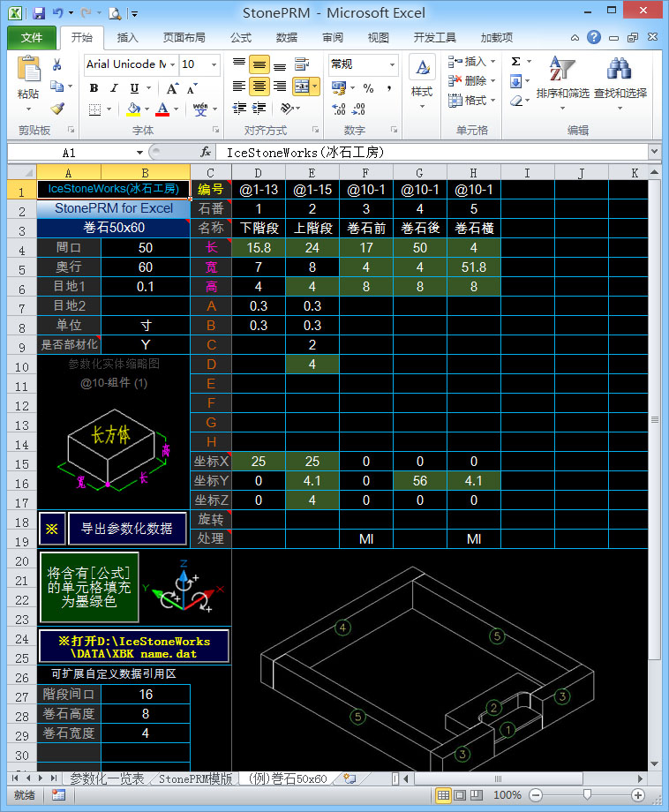Open 查找和选择 Find and Select
The image size is (669, 812).
click(620, 82)
